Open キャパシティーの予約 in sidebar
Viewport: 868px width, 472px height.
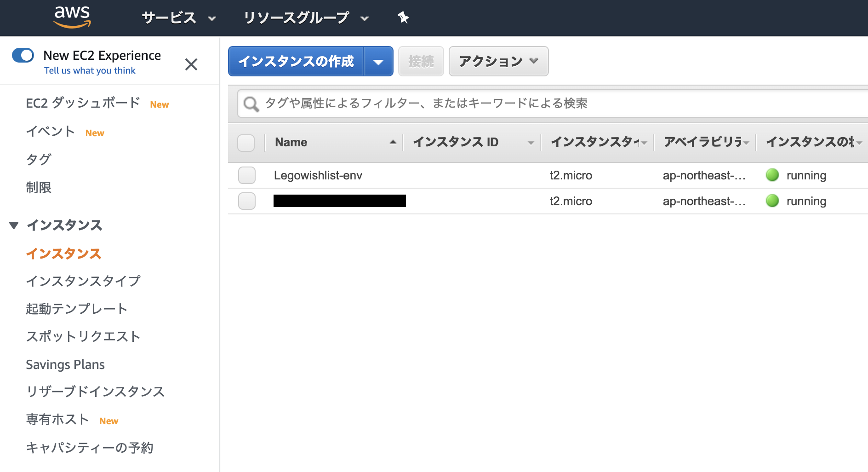point(90,448)
